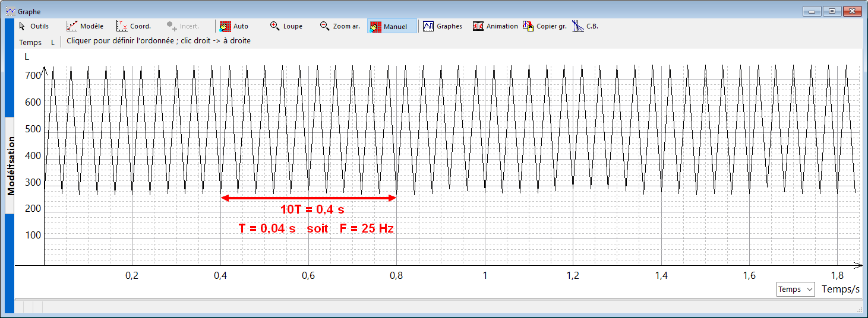Click the C.B. curve icon
Image resolution: width=868 pixels, height=318 pixels.
pos(578,26)
